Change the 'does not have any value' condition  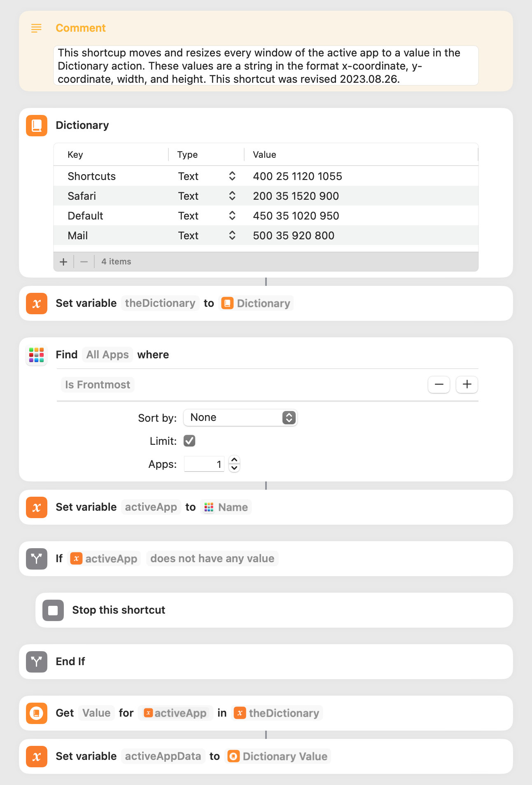click(x=212, y=559)
